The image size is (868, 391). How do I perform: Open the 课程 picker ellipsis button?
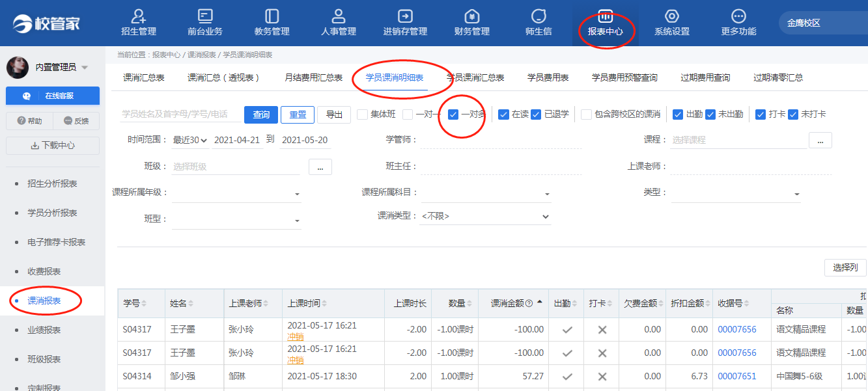(820, 140)
